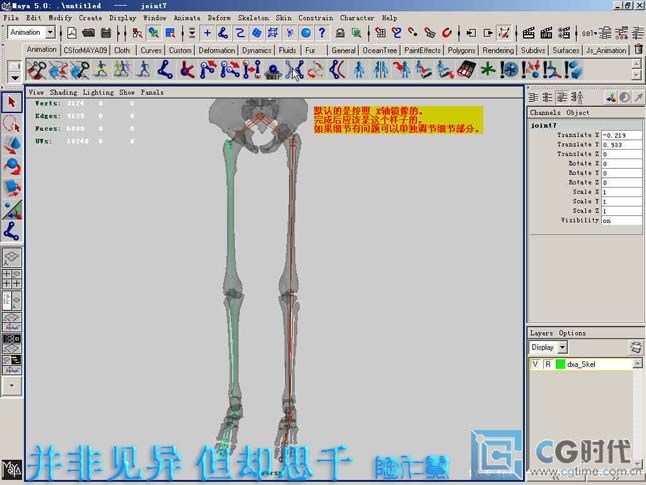The width and height of the screenshot is (646, 485).
Task: Toggle V visibility of dxia_Skel layer
Action: [535, 364]
